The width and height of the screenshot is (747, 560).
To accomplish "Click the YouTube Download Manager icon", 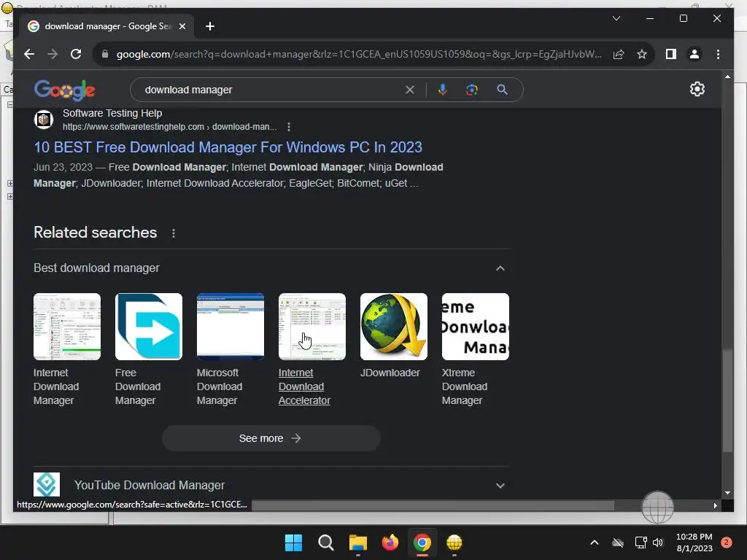I will (46, 484).
